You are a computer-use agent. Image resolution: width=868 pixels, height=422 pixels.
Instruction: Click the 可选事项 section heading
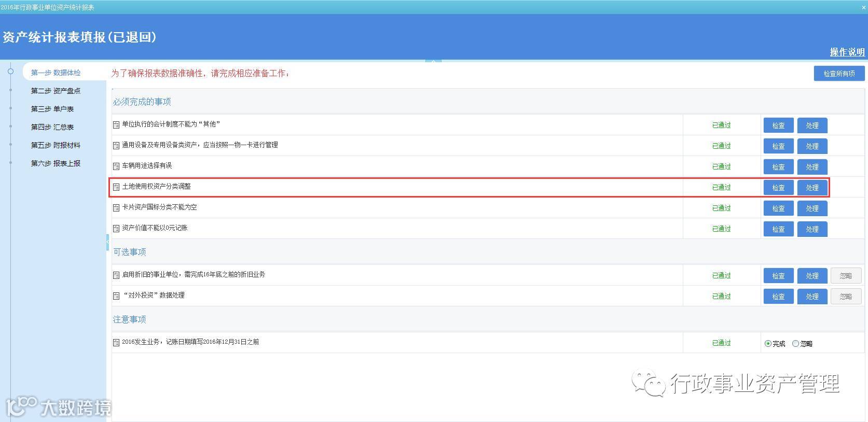tap(130, 252)
